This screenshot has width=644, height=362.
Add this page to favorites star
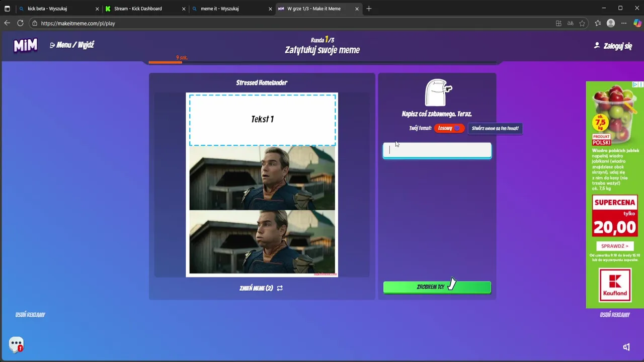coord(582,23)
